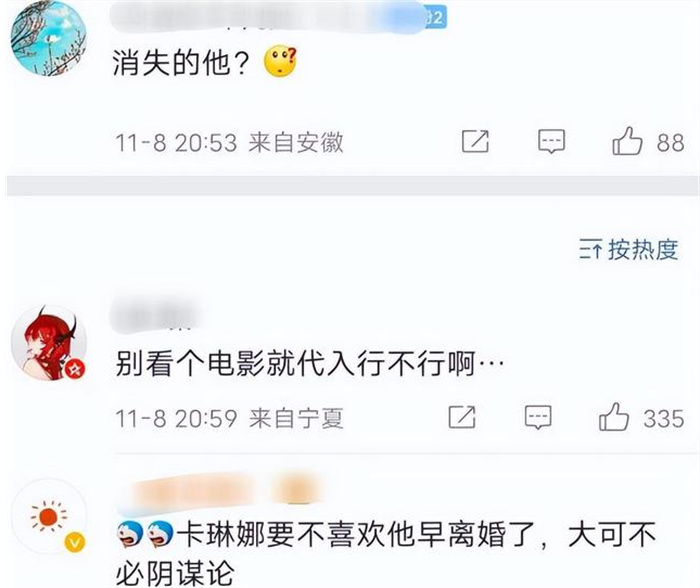The height and width of the screenshot is (588, 700).
Task: Tap timestamp '11-8 20:53 来自安徽'
Action: (x=229, y=142)
